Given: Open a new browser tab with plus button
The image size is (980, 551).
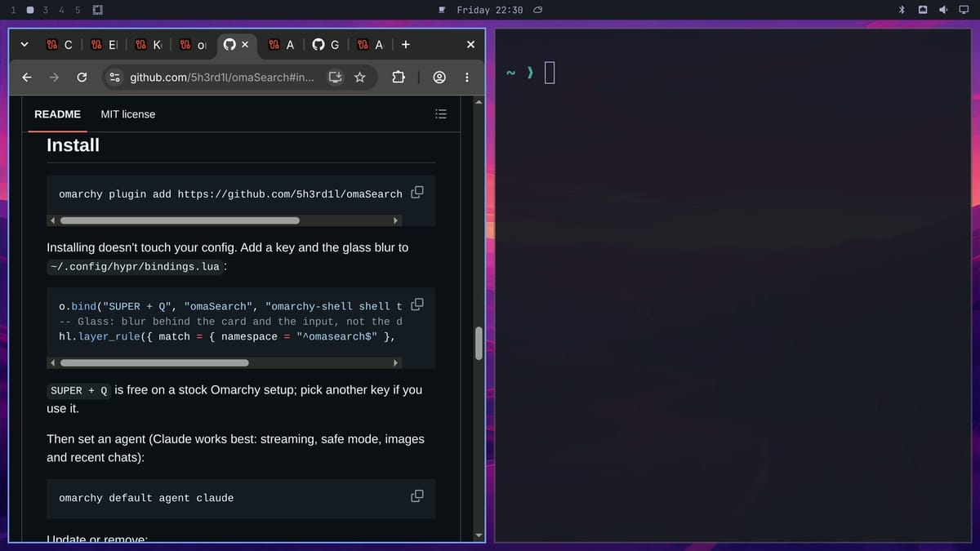Looking at the screenshot, I should click(406, 45).
